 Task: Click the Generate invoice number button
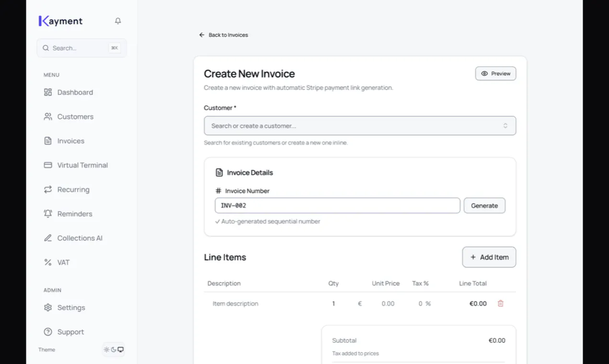click(x=484, y=205)
